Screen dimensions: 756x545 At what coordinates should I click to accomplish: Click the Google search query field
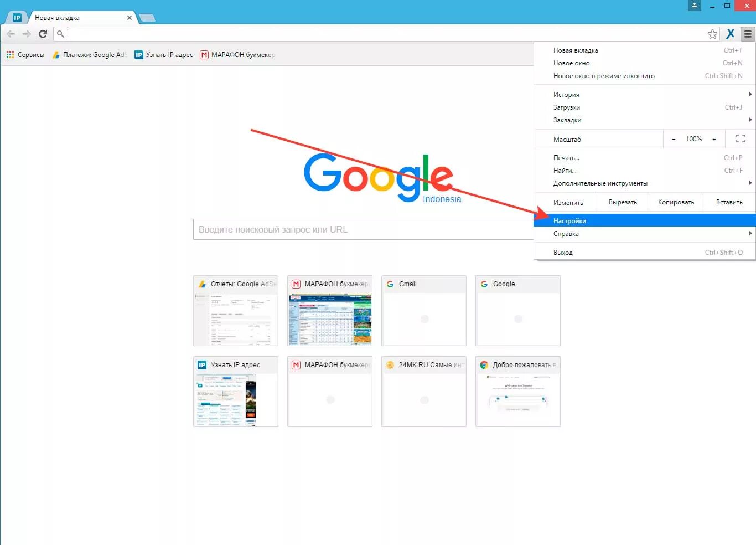point(363,229)
